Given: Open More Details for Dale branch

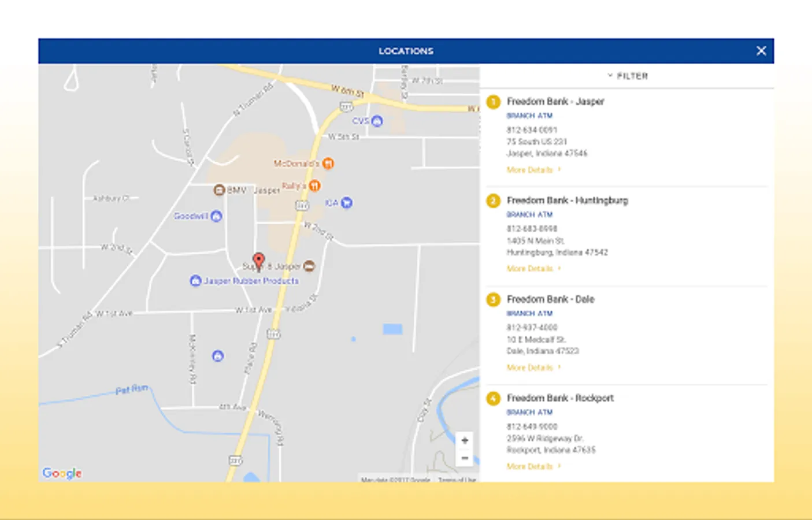Looking at the screenshot, I should [x=533, y=367].
